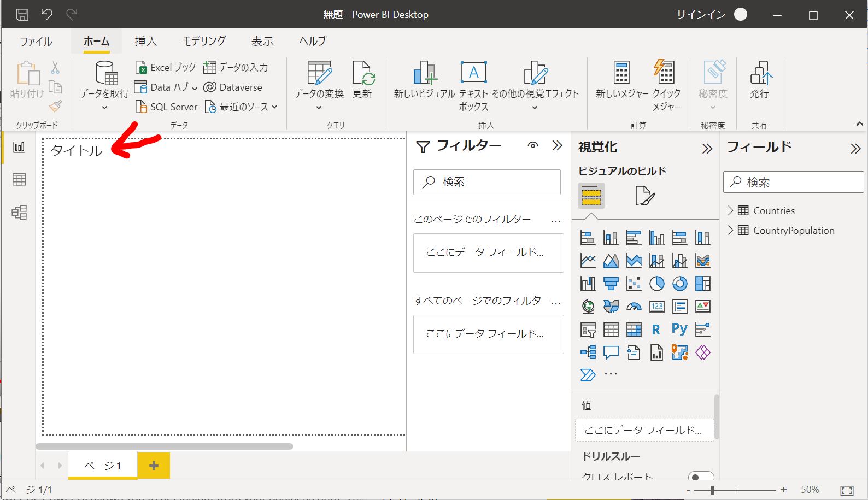Toggle the cross-report drillthrough switch

pos(701,477)
